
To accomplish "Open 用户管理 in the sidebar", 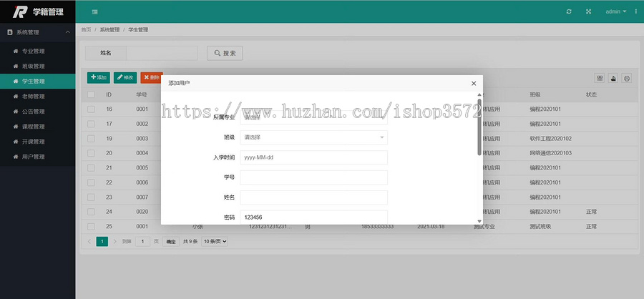I will (37, 157).
